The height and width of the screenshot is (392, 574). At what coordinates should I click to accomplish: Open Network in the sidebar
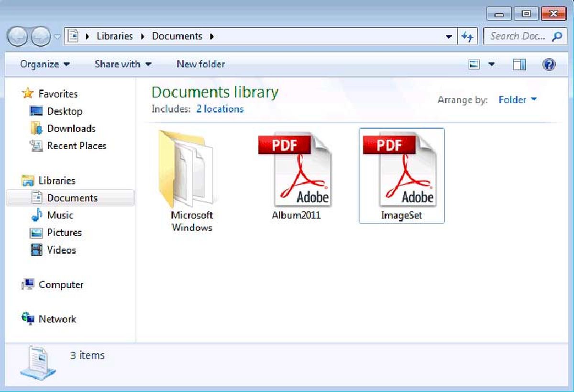click(x=57, y=319)
